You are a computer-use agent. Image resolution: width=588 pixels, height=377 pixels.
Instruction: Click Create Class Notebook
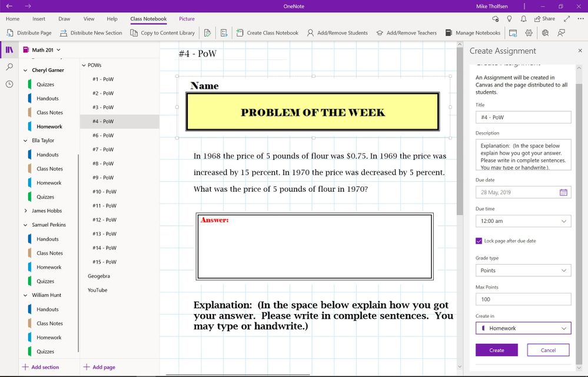coord(267,33)
